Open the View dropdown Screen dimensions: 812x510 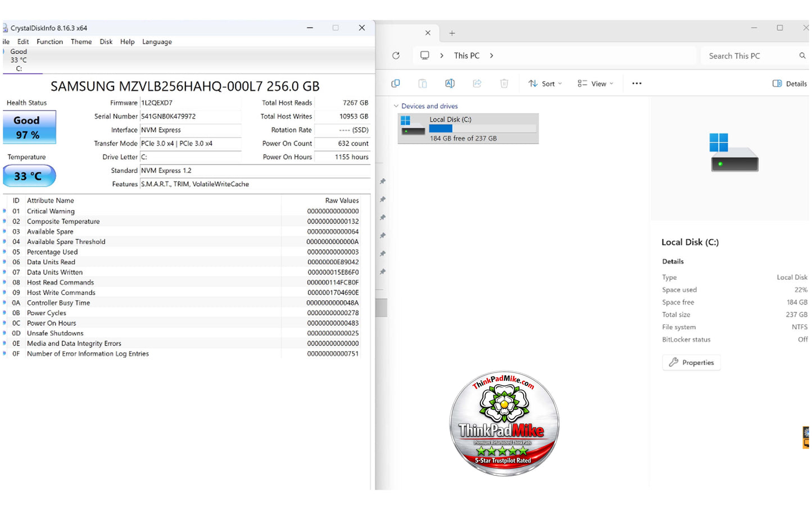[x=596, y=84]
